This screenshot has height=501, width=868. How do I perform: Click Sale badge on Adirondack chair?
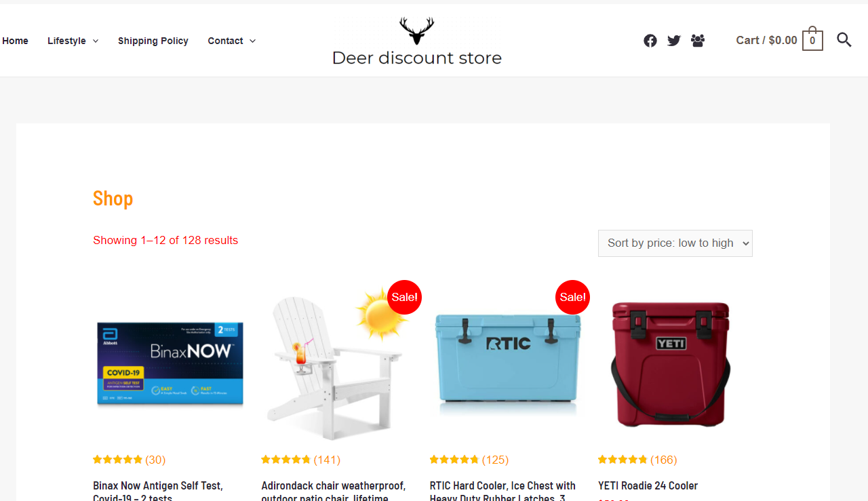click(404, 298)
